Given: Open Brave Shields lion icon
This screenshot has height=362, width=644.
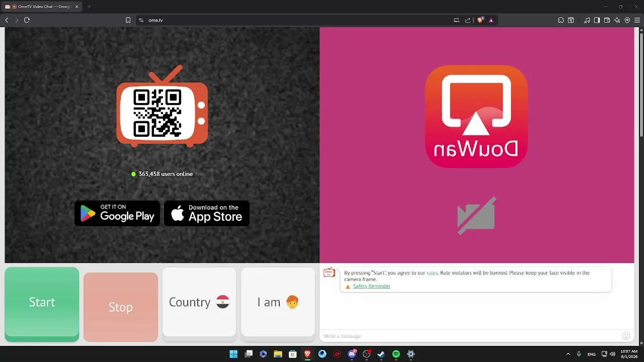Looking at the screenshot, I should point(480,20).
